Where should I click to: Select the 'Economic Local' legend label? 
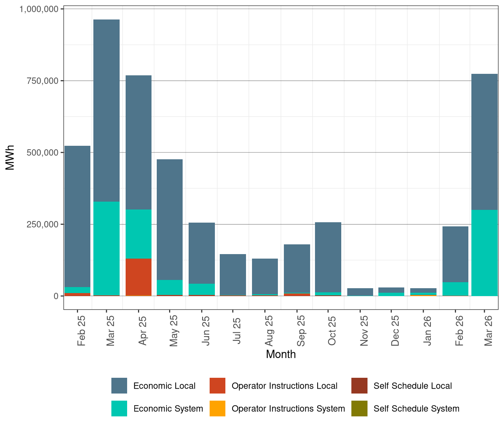point(164,386)
